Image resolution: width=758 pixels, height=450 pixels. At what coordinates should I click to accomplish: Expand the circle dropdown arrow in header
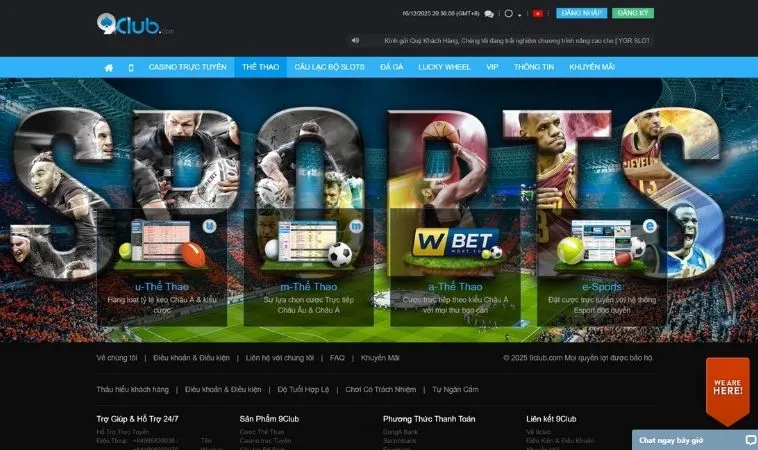(x=521, y=14)
